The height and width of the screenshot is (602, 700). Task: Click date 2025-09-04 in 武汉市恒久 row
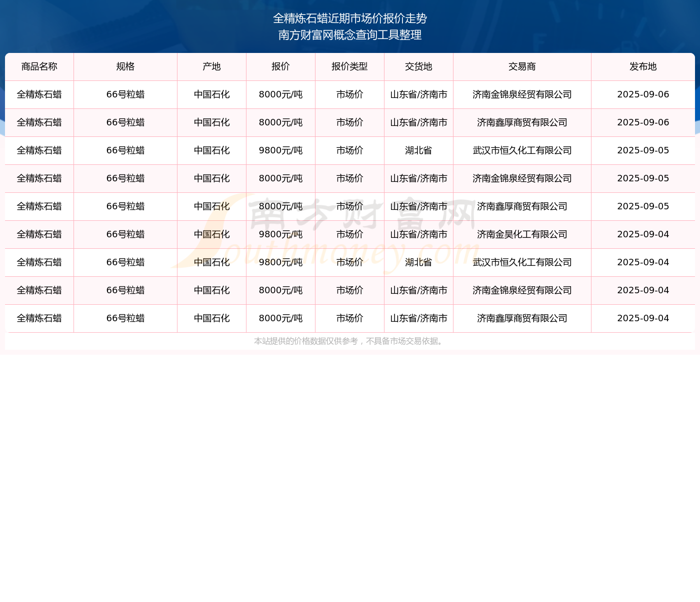(x=643, y=262)
